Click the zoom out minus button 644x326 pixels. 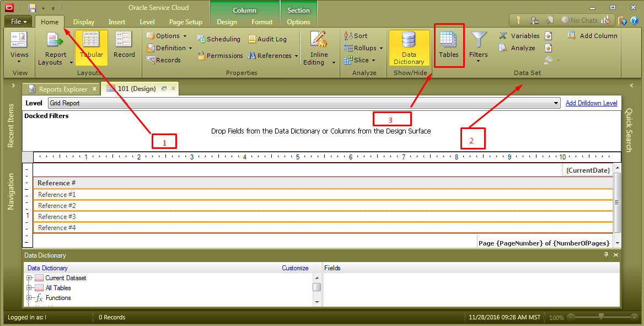[x=571, y=317]
